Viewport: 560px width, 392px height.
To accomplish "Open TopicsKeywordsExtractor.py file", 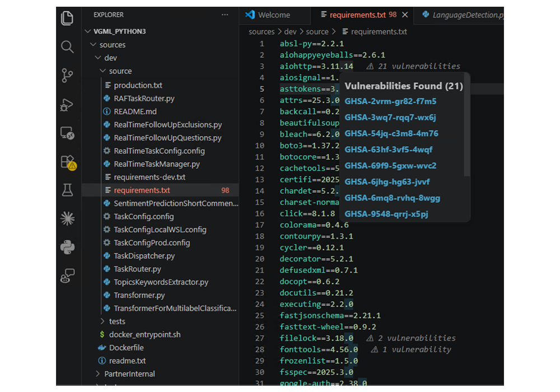I will click(161, 282).
